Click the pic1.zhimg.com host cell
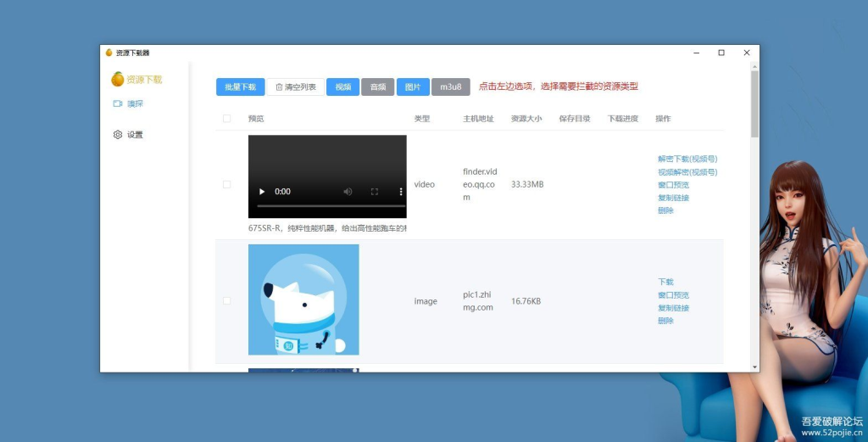This screenshot has height=442, width=868. click(478, 301)
